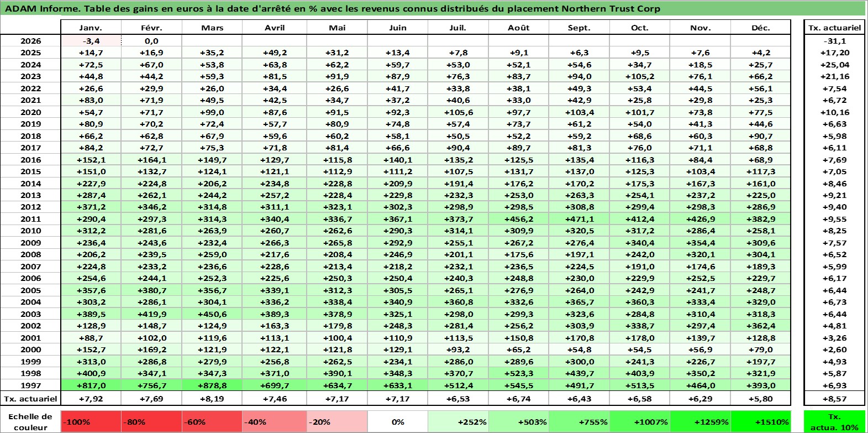Select the -40% color swatch
868x433 pixels.
coord(273,421)
